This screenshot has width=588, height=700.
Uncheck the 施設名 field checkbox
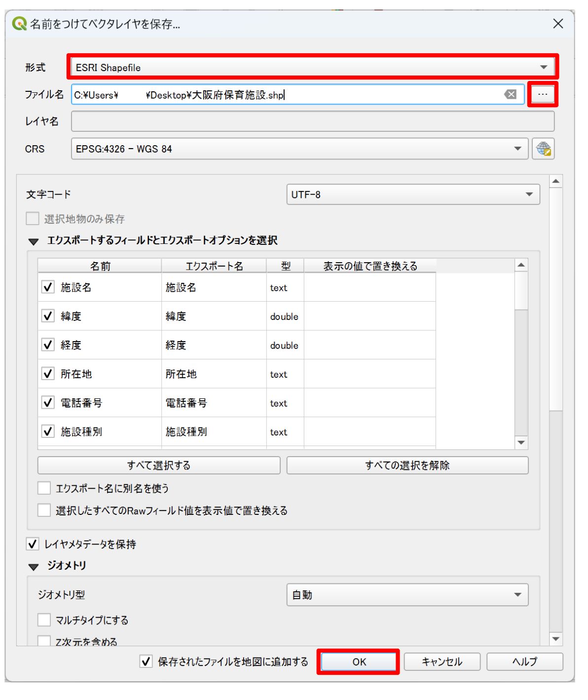coord(48,287)
